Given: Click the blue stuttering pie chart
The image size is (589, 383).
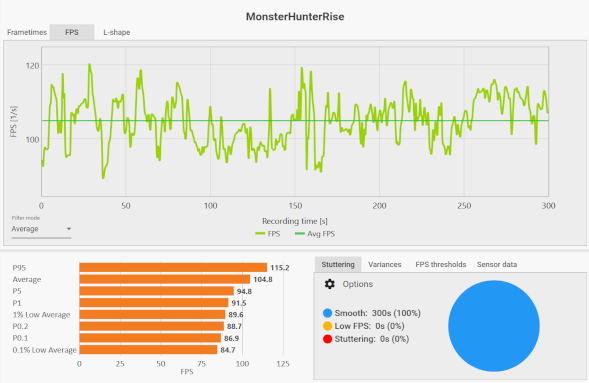Looking at the screenshot, I should click(x=494, y=326).
